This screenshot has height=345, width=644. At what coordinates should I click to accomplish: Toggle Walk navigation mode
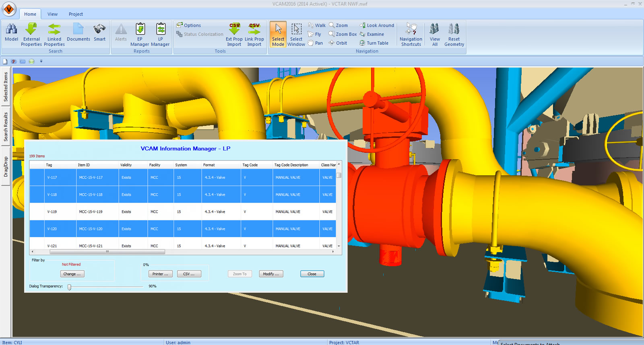317,25
